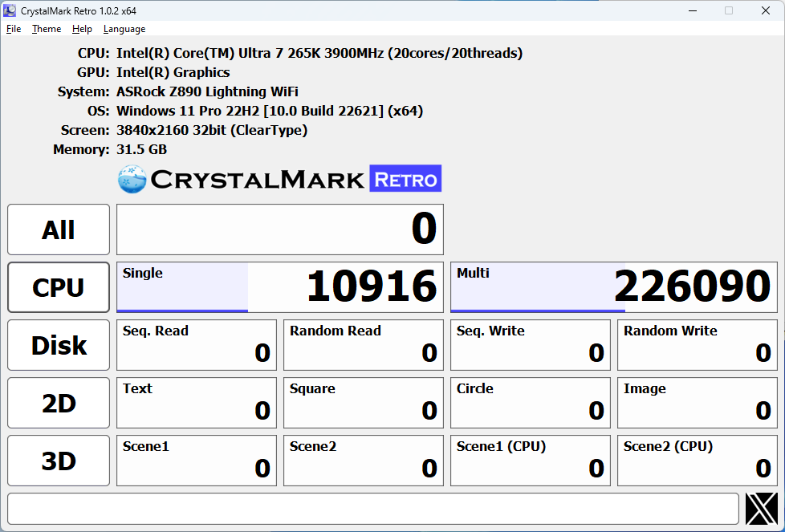Click the Square score cell
The image size is (785, 532).
pos(364,403)
